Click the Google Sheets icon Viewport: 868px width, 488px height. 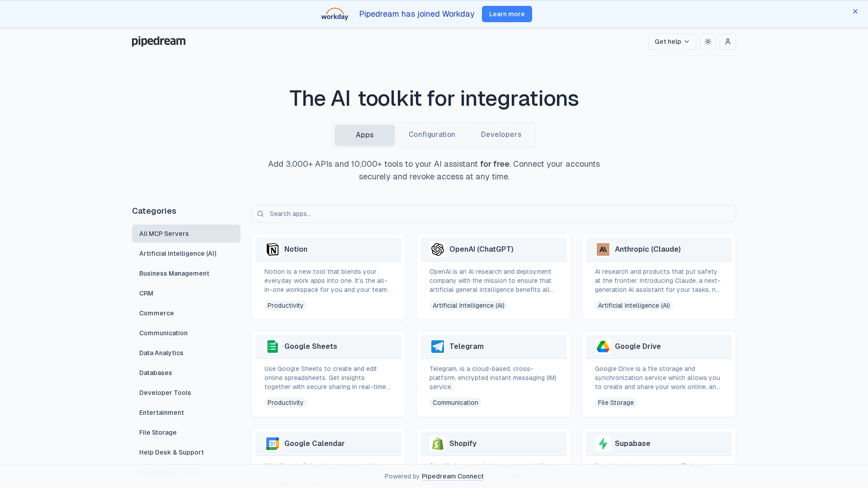[272, 347]
